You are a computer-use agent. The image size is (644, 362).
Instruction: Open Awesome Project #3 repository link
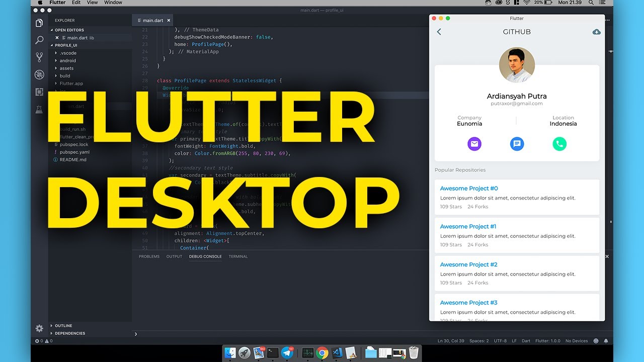coord(469,303)
